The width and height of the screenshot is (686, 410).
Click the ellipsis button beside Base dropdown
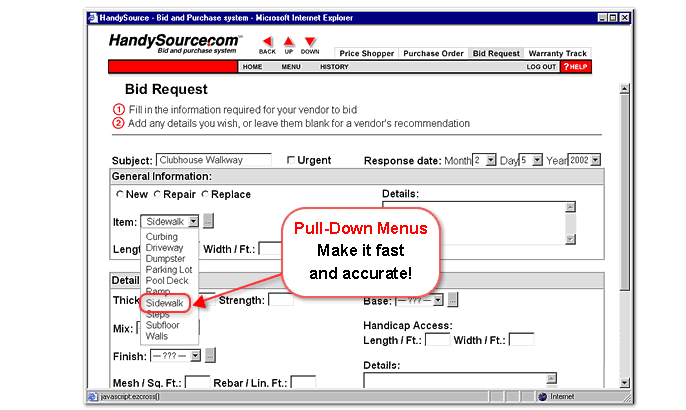(x=452, y=300)
